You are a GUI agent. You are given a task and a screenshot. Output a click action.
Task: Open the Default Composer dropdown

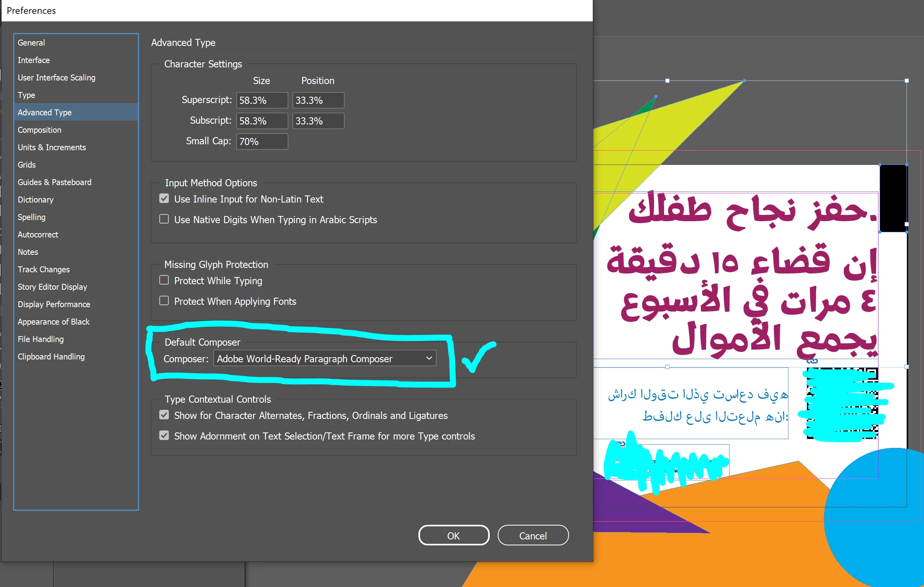click(x=325, y=358)
